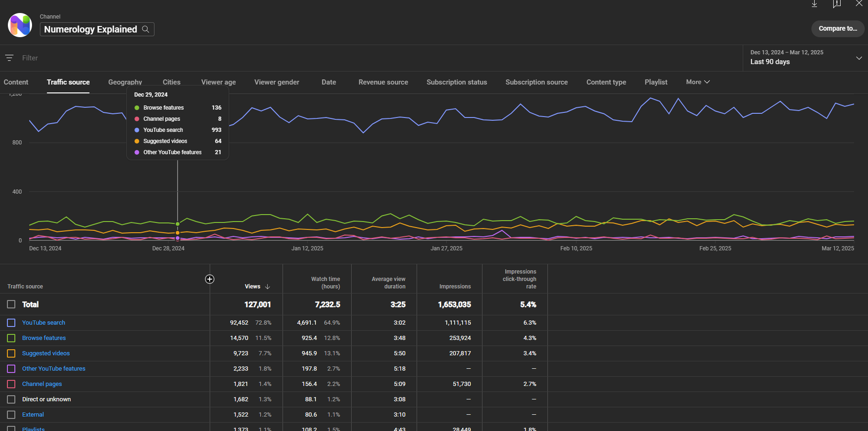868x431 pixels.
Task: Click the Compare to... button
Action: pyautogui.click(x=838, y=28)
